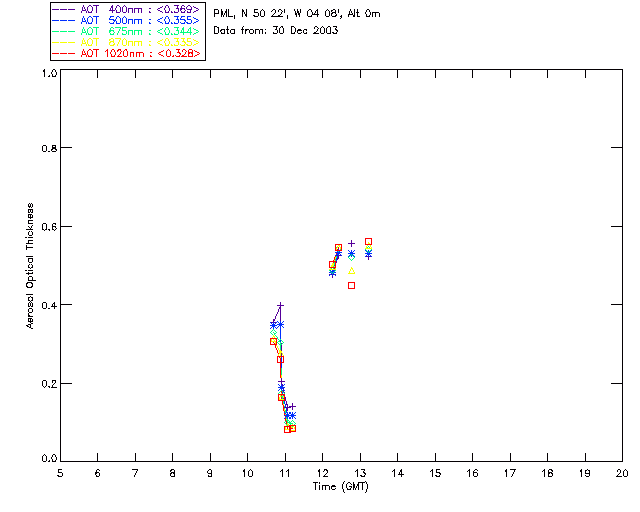Click the 1.0 y-axis tick label

49,73
